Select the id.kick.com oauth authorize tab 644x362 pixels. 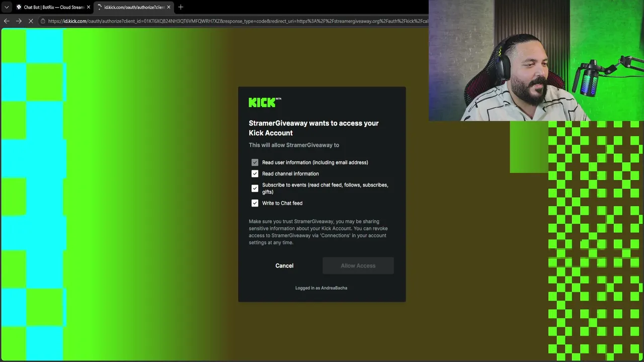pos(134,7)
